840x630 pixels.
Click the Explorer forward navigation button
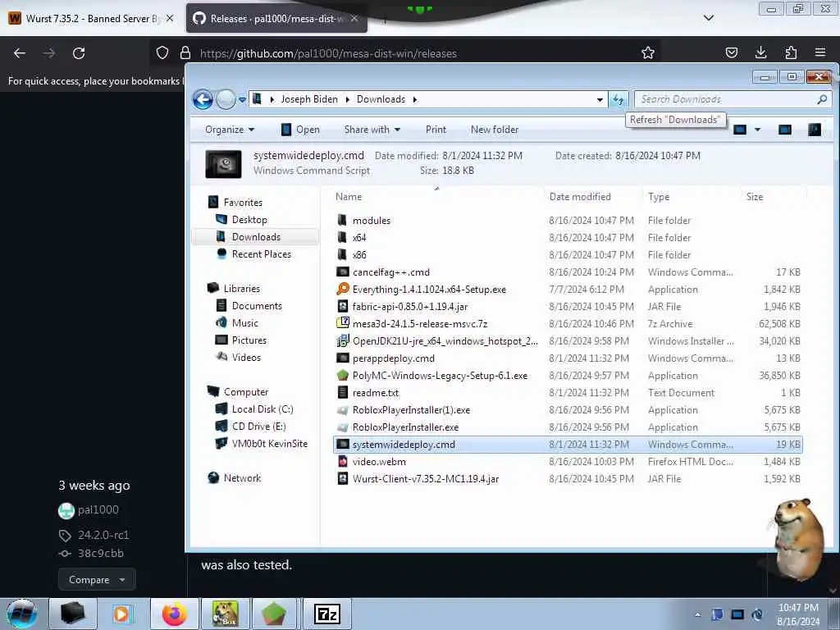point(226,99)
